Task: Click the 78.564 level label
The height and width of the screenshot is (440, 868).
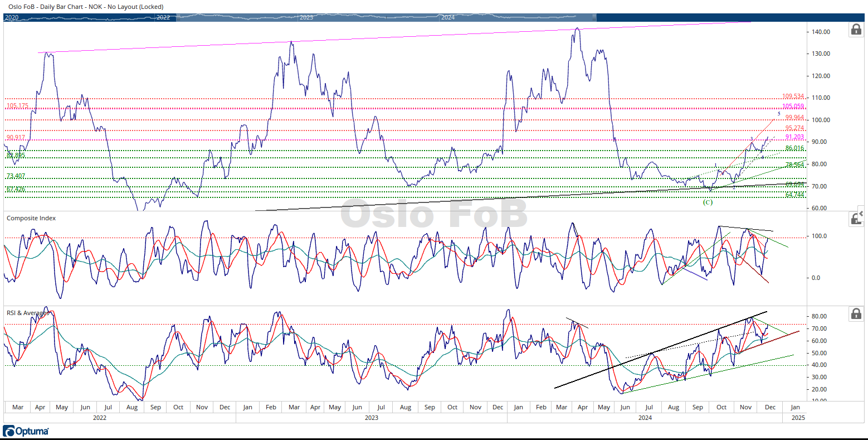Action: pyautogui.click(x=794, y=165)
